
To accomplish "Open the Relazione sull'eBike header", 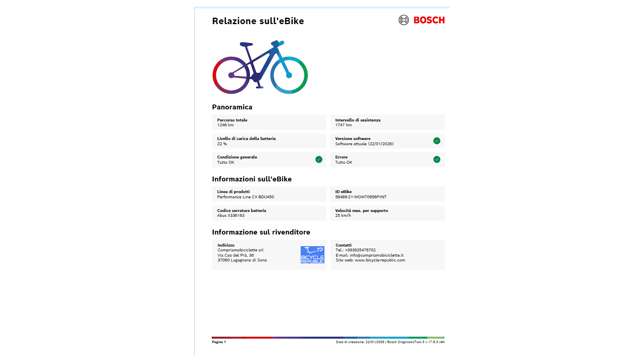I will pyautogui.click(x=258, y=21).
